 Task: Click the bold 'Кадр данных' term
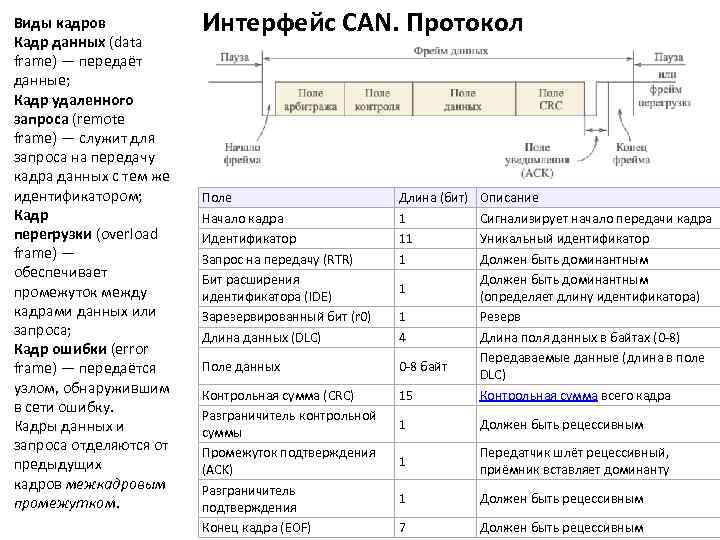(59, 42)
